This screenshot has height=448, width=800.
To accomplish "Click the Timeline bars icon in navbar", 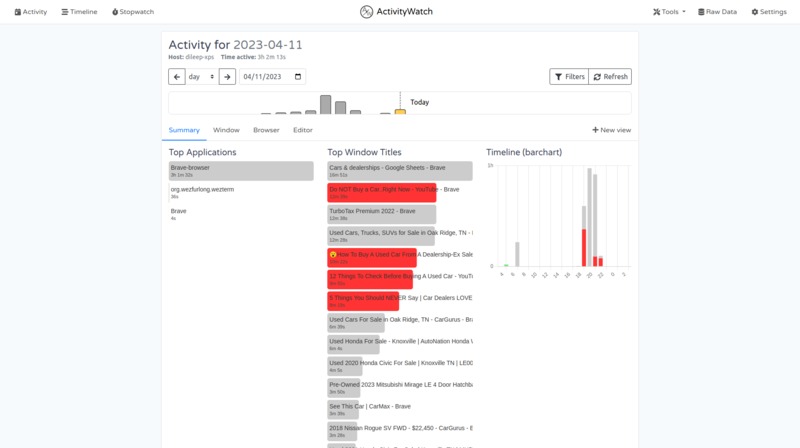I will click(65, 12).
